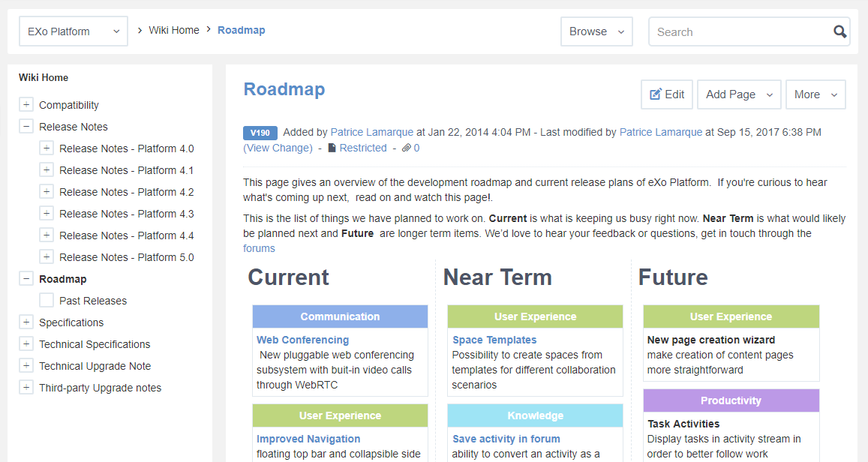Click the View Change link

click(x=278, y=148)
